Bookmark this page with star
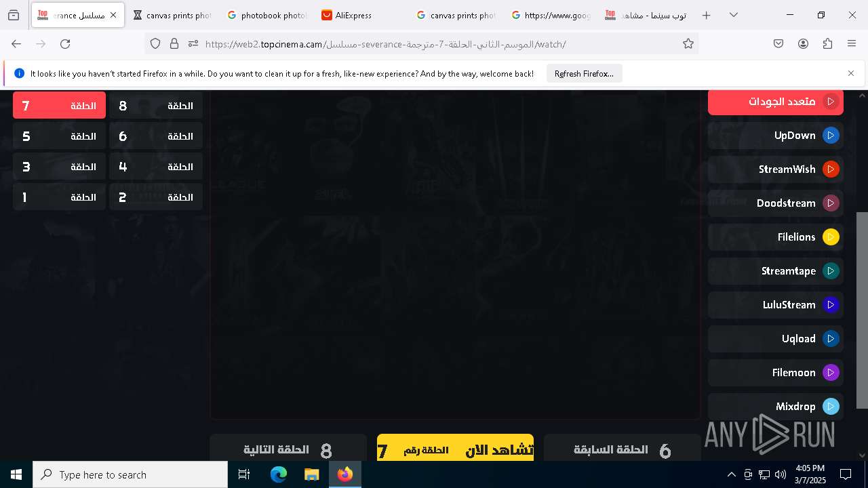This screenshot has width=868, height=488. [x=688, y=43]
